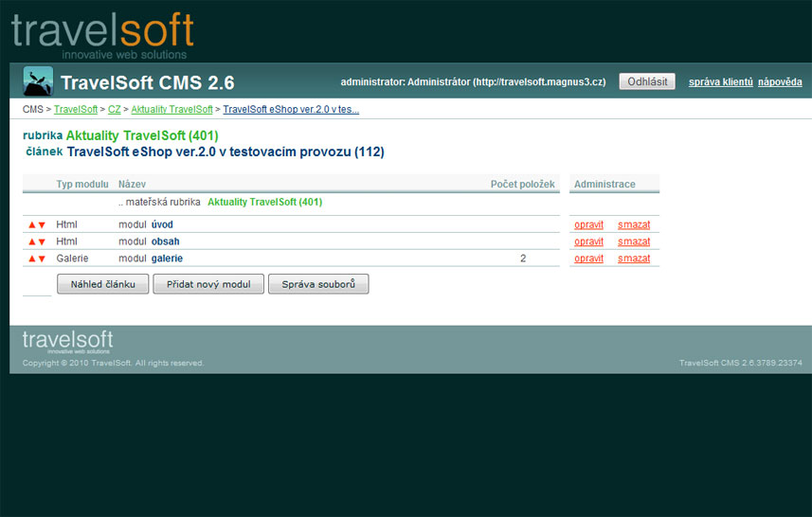Click the administrator: Administrátor user info text
This screenshot has height=517, width=812.
(x=473, y=81)
